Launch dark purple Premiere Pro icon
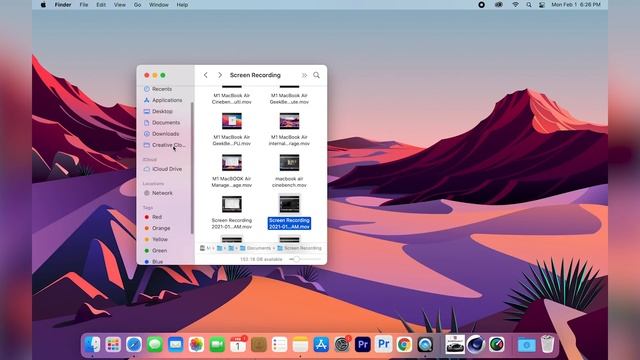 (x=363, y=344)
